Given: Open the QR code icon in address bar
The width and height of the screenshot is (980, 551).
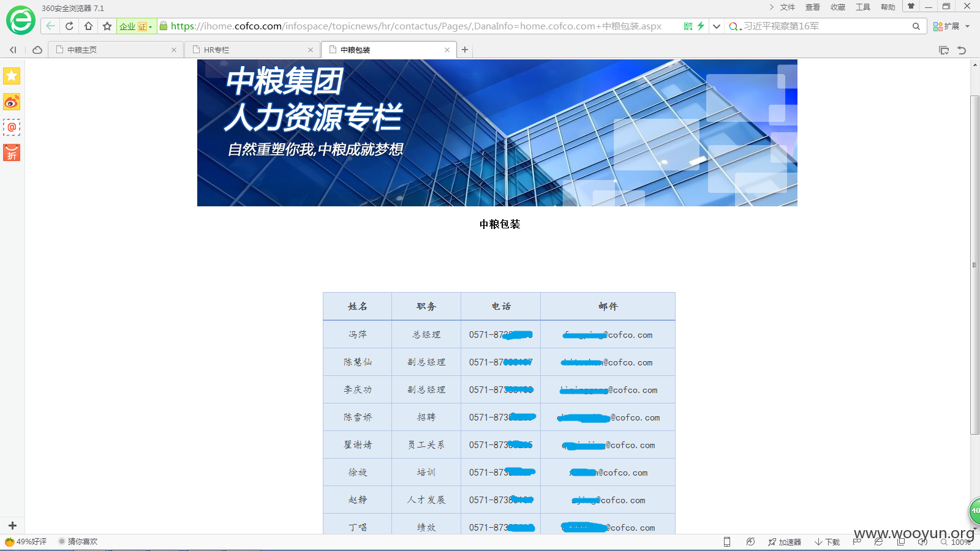Looking at the screenshot, I should point(688,26).
